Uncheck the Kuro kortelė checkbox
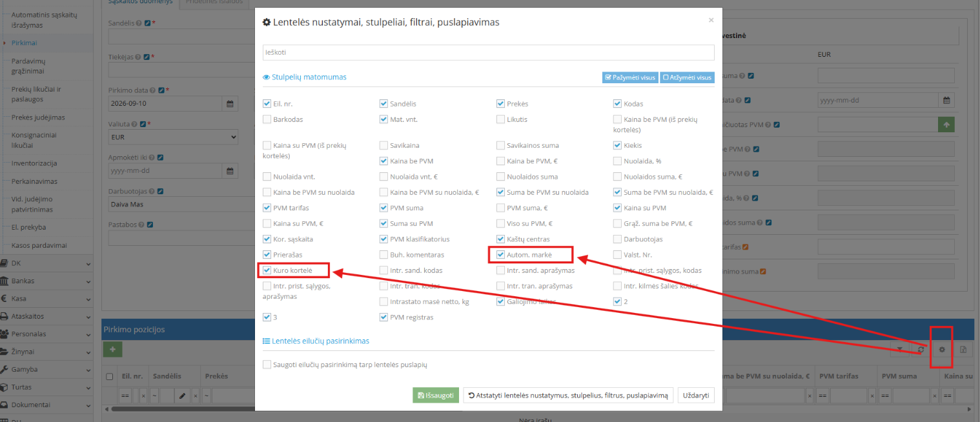 (x=267, y=270)
